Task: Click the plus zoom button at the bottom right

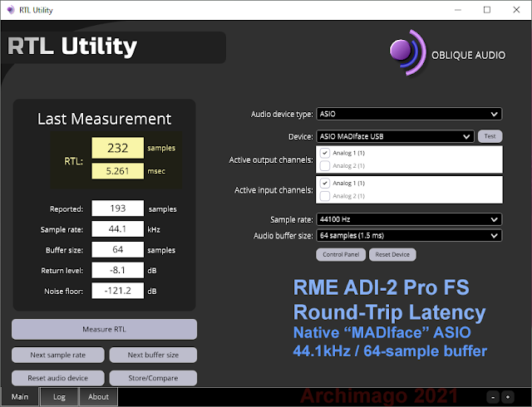Action: coord(508,397)
